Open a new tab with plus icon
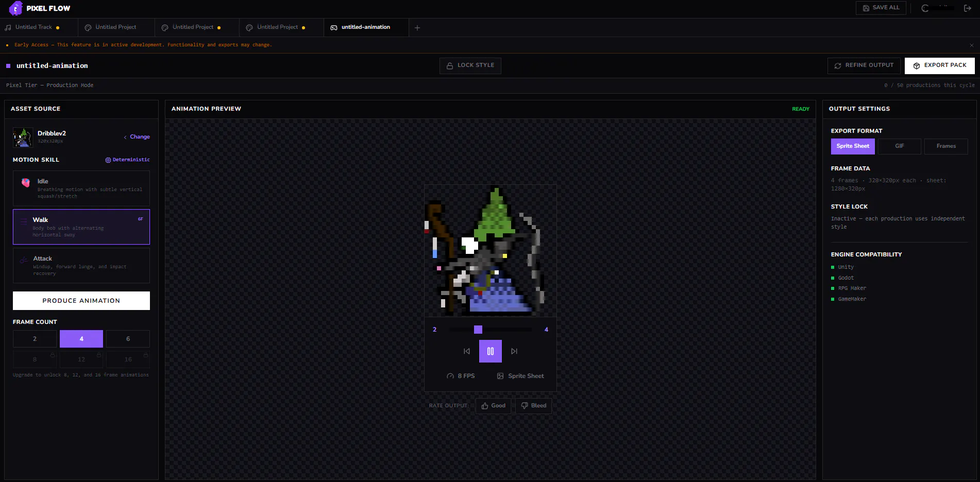 pos(417,28)
